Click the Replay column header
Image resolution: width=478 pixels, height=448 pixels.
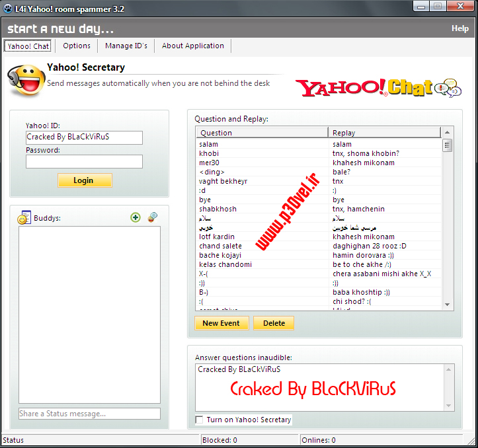pyautogui.click(x=385, y=133)
